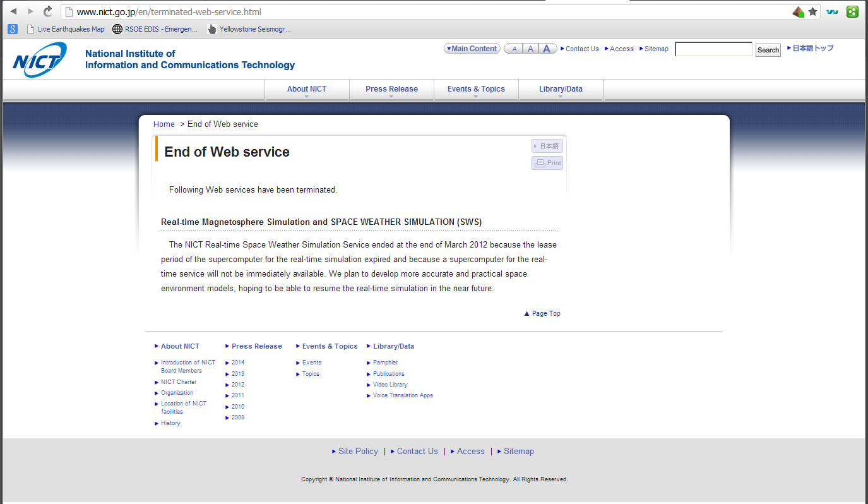Select the medium font size A

[x=531, y=49]
